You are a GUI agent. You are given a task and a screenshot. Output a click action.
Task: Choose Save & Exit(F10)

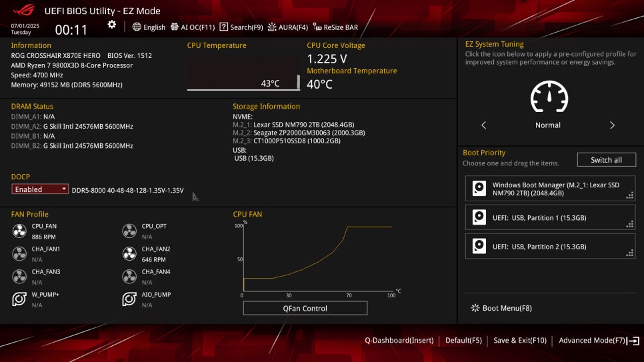pyautogui.click(x=520, y=340)
